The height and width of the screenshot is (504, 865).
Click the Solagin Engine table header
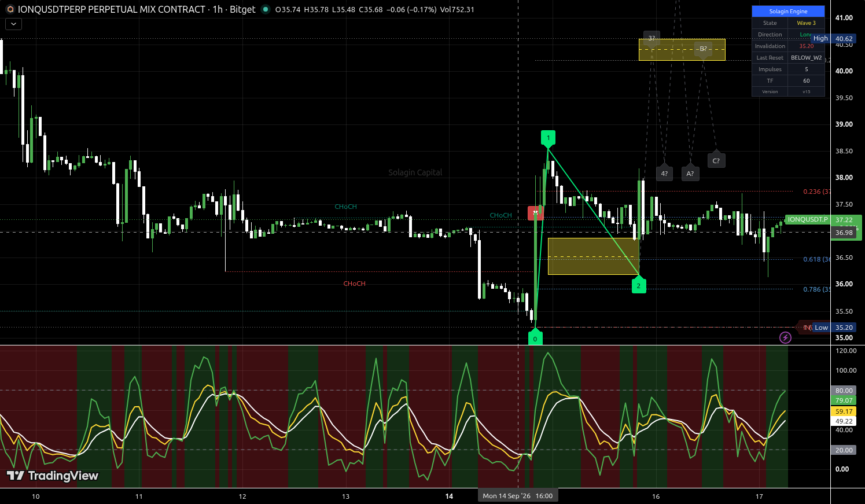tap(788, 12)
